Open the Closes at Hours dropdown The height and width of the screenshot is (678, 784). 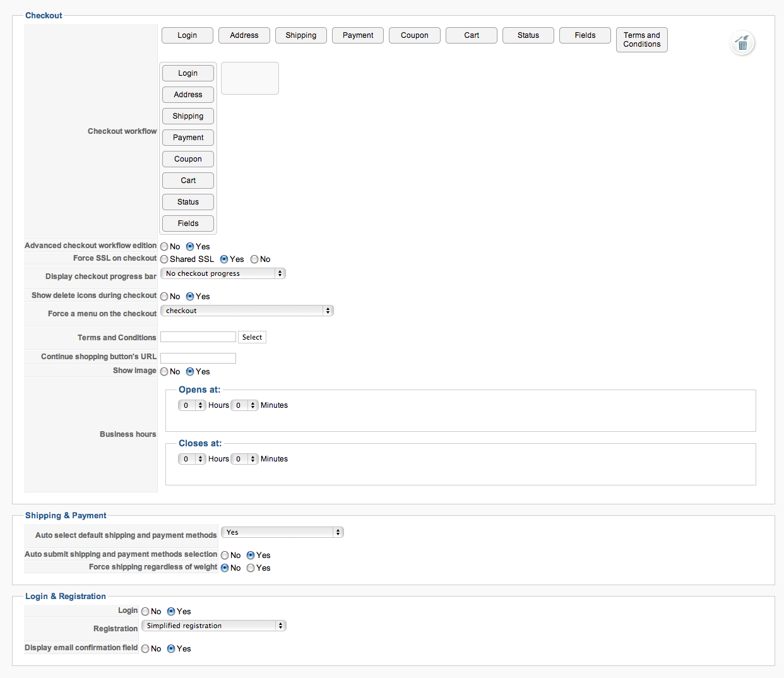192,459
